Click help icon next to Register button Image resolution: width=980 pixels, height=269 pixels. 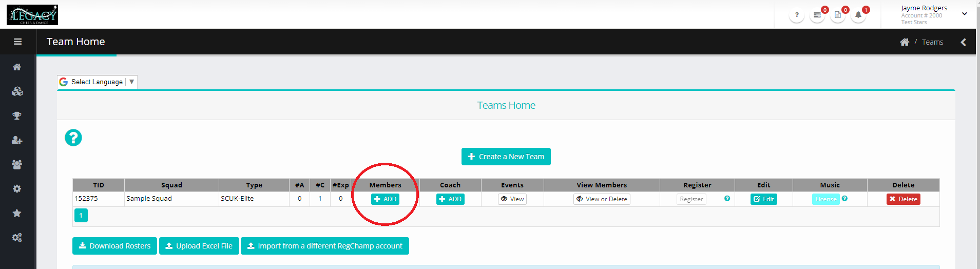pos(727,198)
